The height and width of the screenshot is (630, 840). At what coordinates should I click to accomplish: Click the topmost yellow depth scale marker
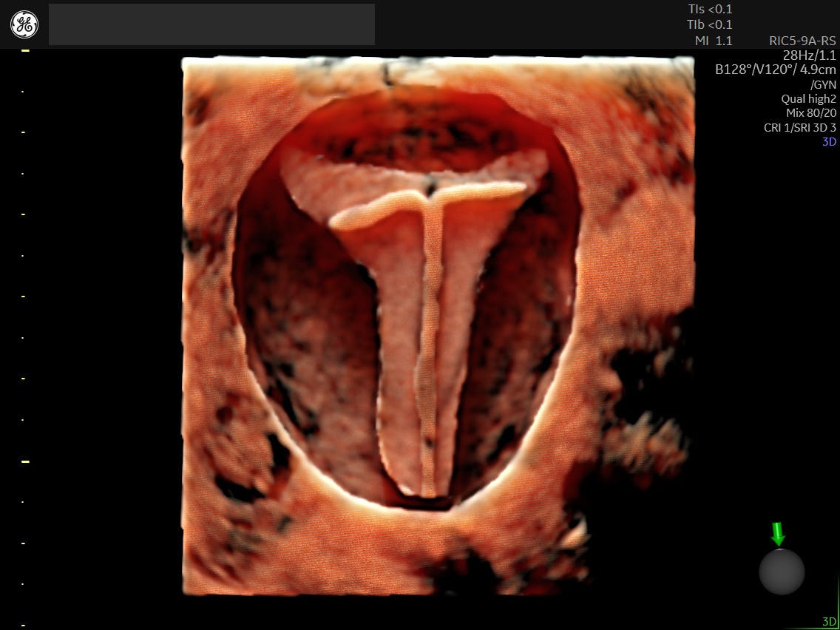[25, 50]
